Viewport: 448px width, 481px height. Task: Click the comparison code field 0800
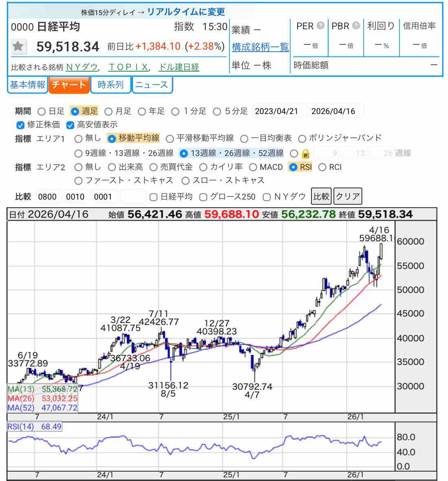pos(48,197)
